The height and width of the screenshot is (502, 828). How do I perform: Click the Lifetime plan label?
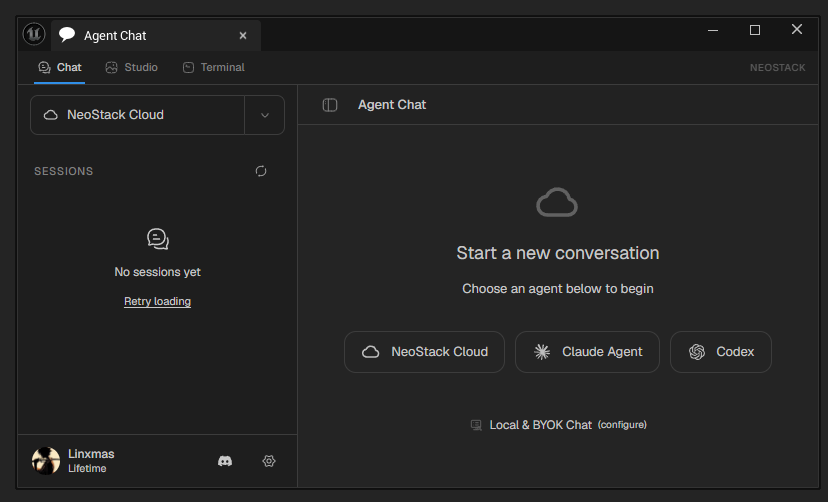pos(87,469)
